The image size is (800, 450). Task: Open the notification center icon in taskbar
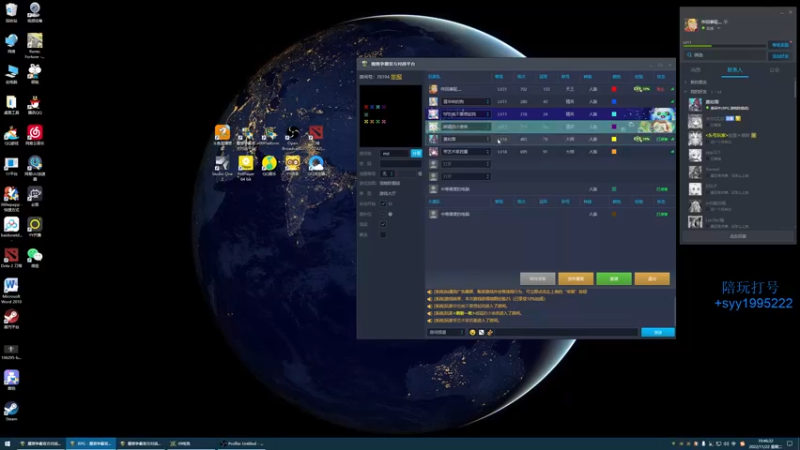(790, 443)
